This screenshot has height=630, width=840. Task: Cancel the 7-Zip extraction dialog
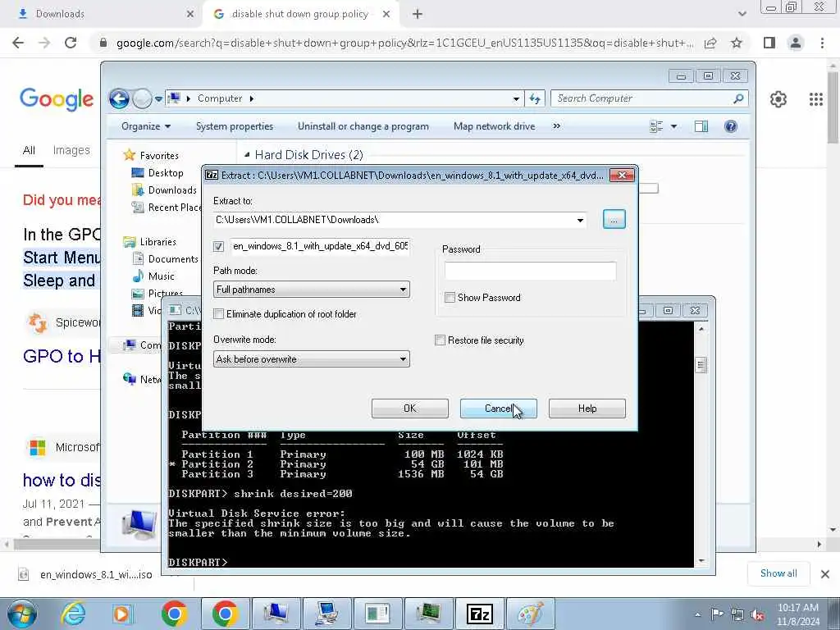(x=498, y=409)
